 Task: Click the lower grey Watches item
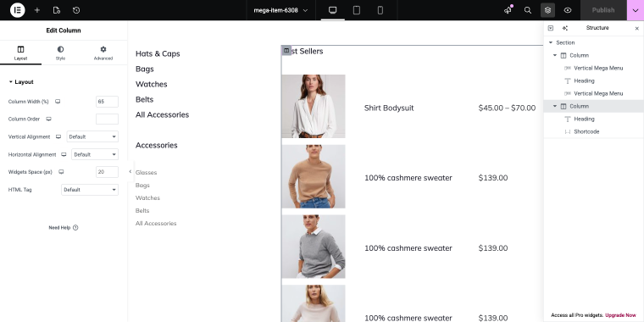point(147,198)
